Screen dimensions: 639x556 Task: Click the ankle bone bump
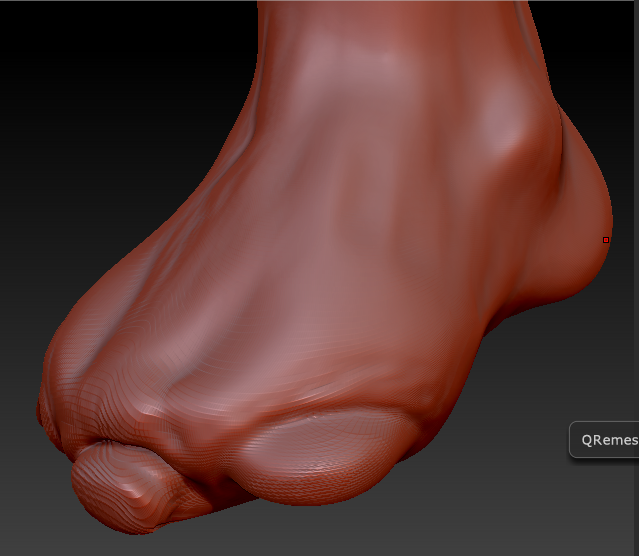click(x=505, y=122)
